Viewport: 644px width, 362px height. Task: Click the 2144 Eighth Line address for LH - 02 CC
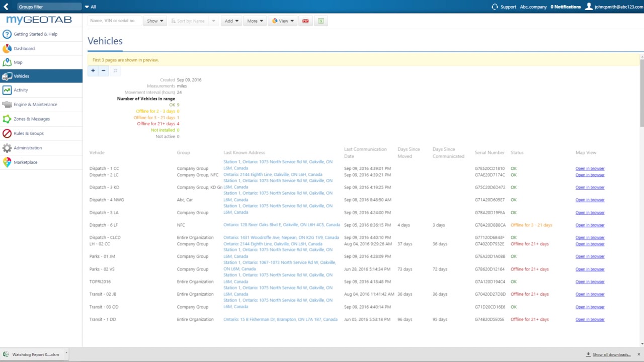pos(273,244)
